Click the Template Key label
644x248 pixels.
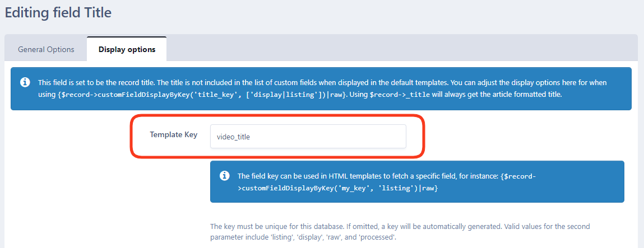[173, 134]
